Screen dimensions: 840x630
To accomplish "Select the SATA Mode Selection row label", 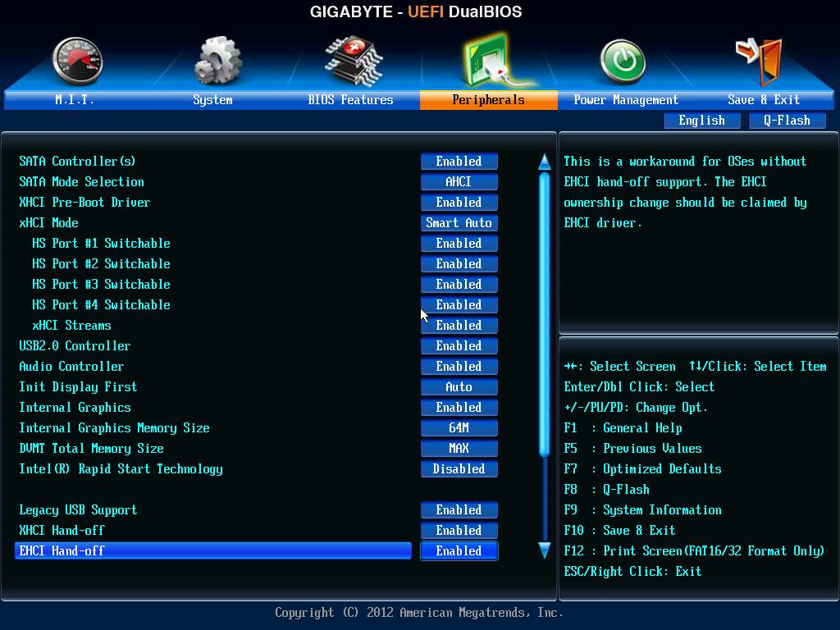I will point(81,181).
